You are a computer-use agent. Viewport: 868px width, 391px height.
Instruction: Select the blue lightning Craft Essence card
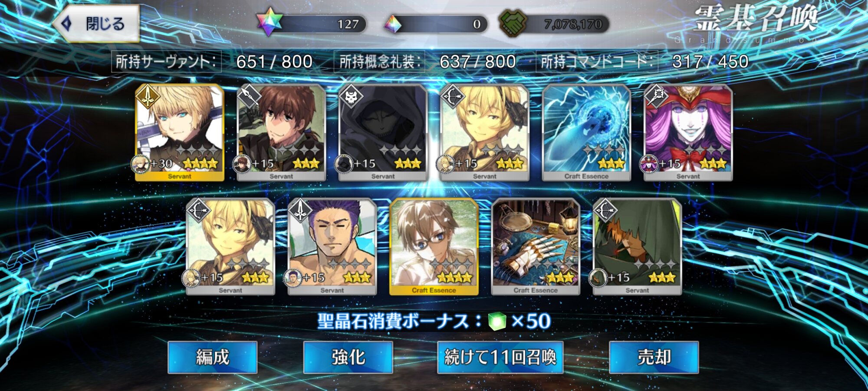586,133
